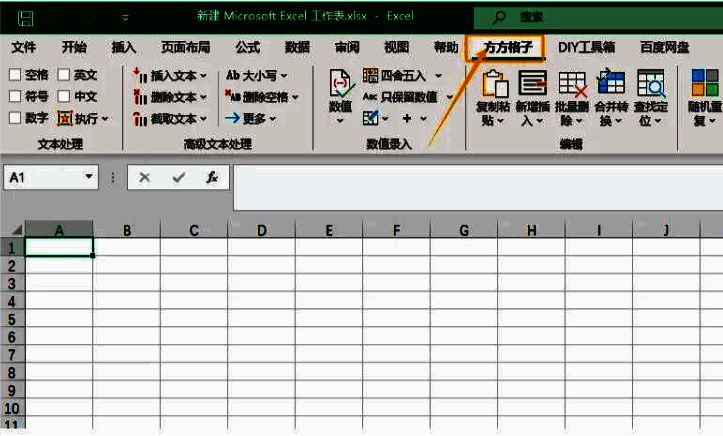This screenshot has height=436, width=723.
Task: Enable the 空格 checkbox
Action: [15, 75]
